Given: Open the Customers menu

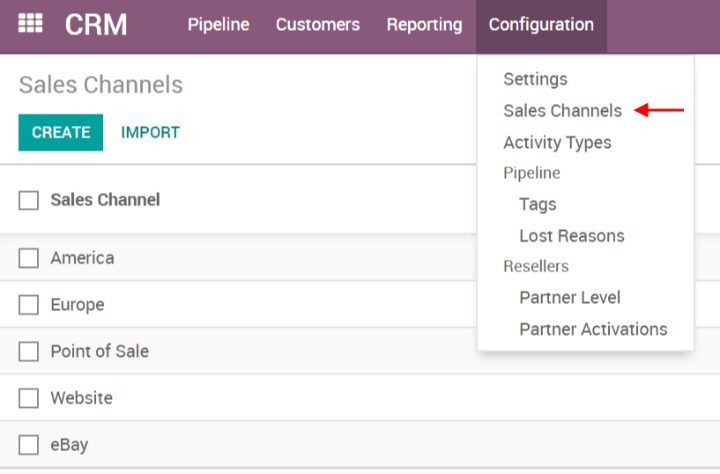Looking at the screenshot, I should tap(317, 25).
